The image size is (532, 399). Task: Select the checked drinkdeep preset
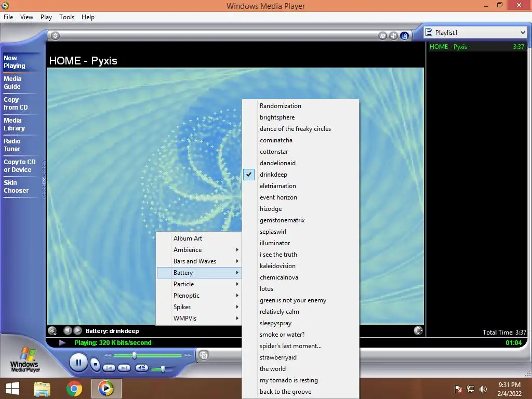click(301, 175)
